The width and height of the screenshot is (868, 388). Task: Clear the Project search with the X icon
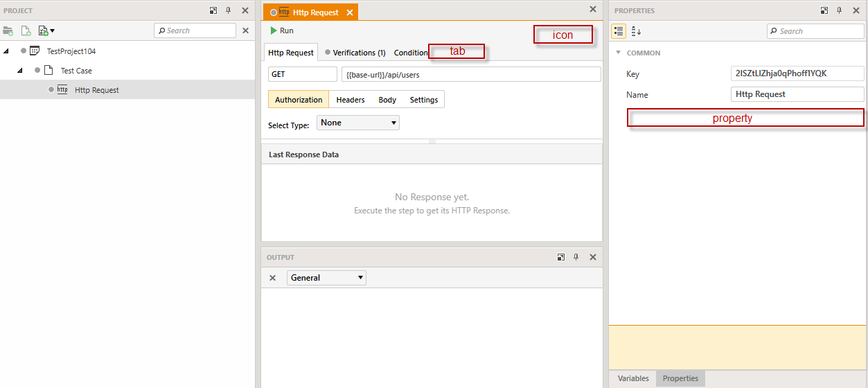pyautogui.click(x=245, y=30)
